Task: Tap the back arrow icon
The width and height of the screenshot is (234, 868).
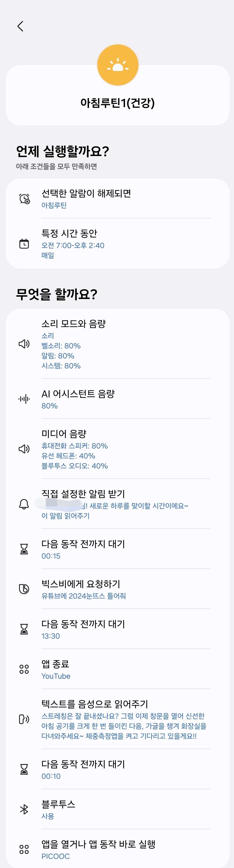Action: point(20,26)
